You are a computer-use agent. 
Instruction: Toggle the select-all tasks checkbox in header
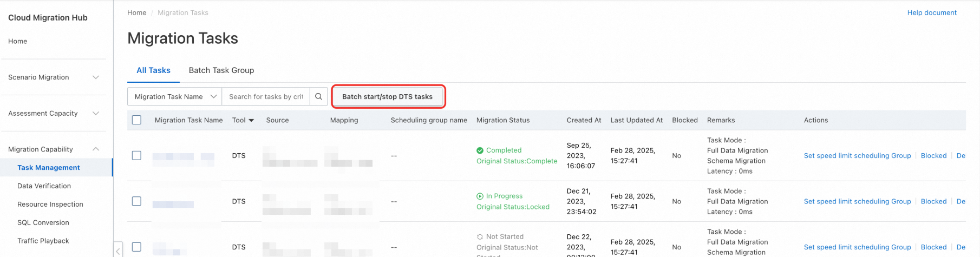click(x=136, y=120)
